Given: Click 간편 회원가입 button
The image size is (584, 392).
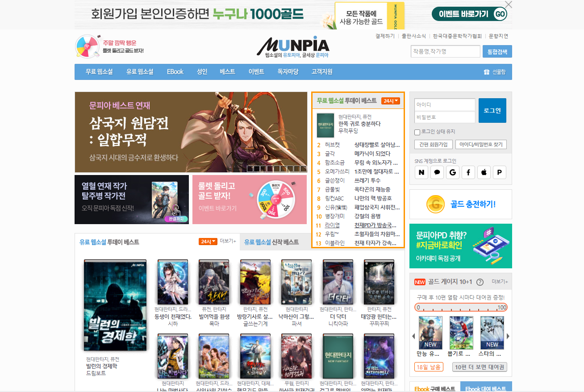Looking at the screenshot, I should pyautogui.click(x=433, y=145).
